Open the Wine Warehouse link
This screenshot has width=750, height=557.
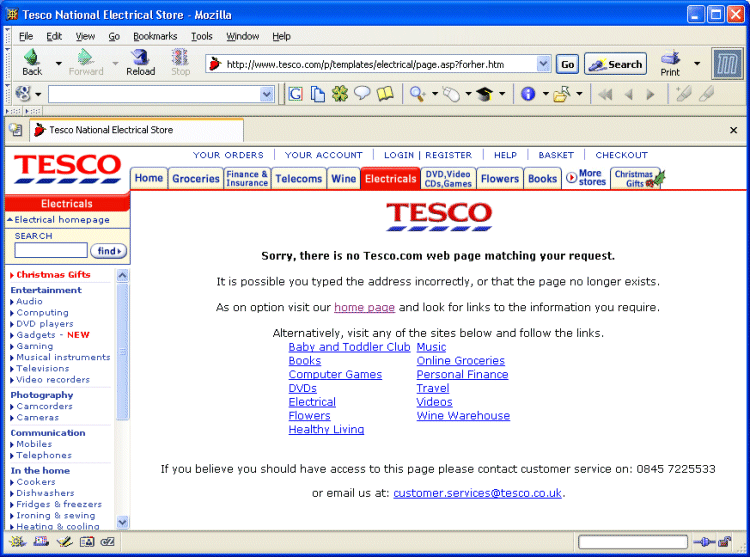pyautogui.click(x=463, y=415)
